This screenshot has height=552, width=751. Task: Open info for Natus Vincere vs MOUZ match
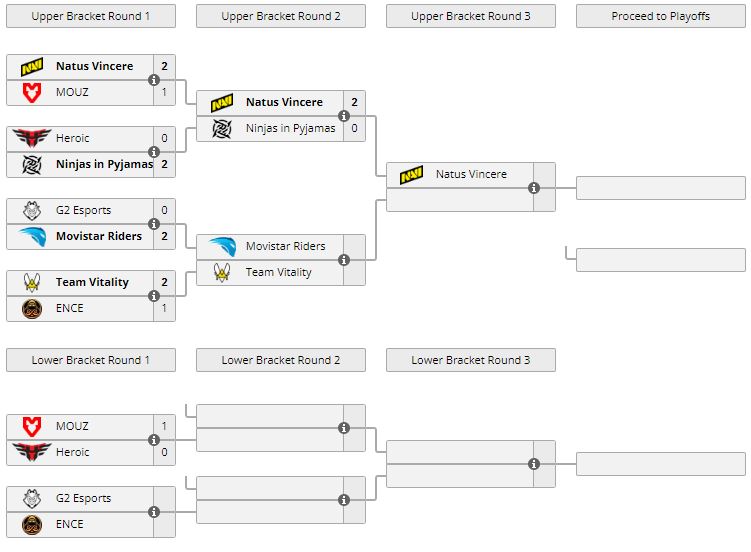coord(154,80)
